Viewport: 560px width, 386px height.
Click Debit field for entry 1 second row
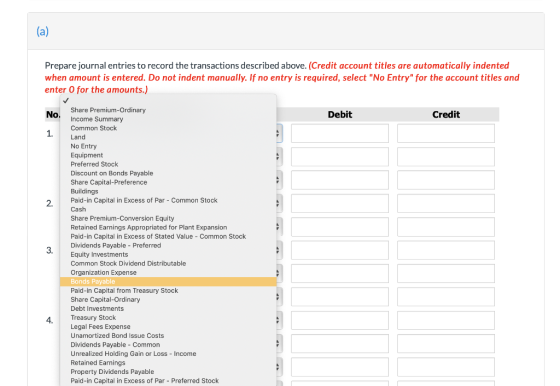point(340,157)
